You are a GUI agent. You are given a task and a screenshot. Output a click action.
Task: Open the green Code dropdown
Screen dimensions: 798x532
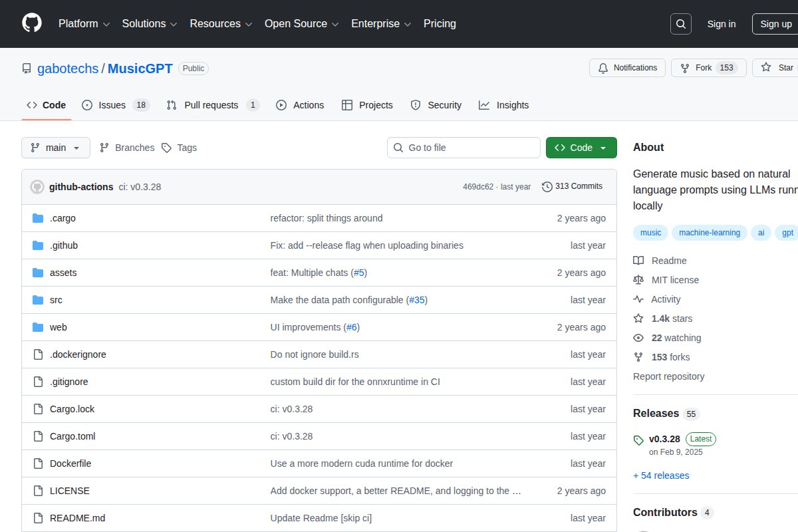581,148
